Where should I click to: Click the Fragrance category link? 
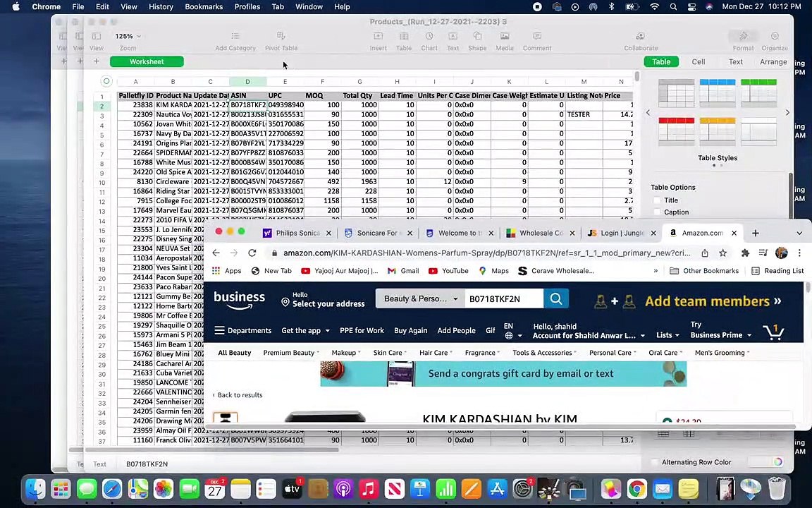pos(482,353)
